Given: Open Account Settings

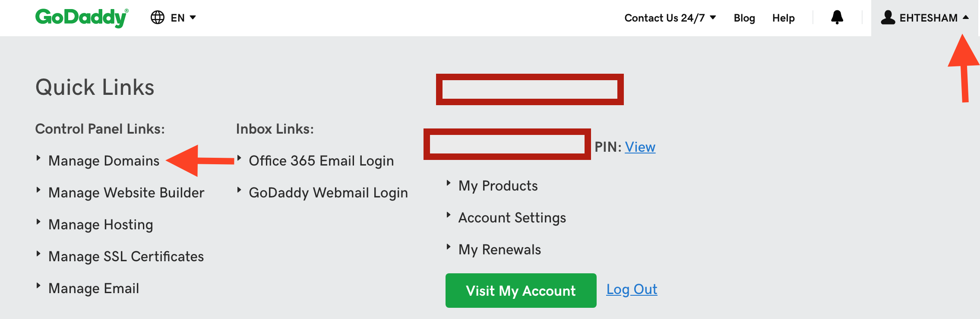Looking at the screenshot, I should coord(512,218).
